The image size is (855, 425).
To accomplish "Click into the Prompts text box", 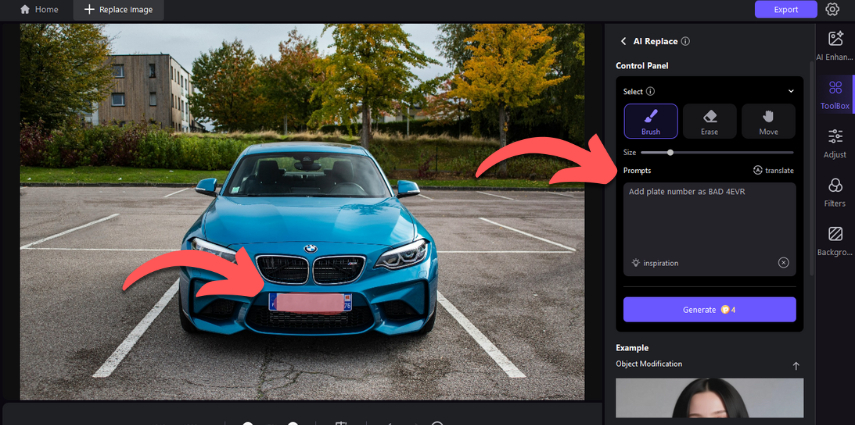I will (709, 229).
